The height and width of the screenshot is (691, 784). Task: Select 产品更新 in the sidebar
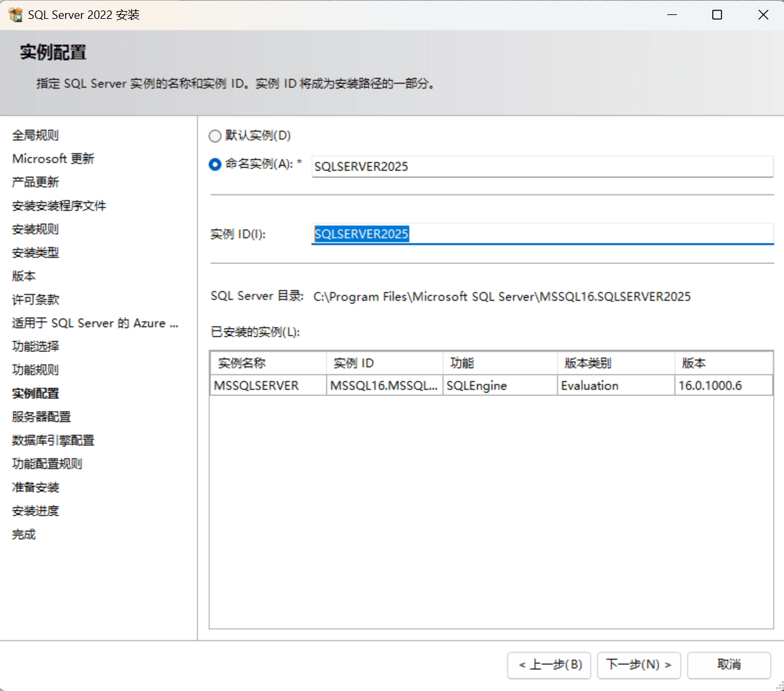(35, 182)
